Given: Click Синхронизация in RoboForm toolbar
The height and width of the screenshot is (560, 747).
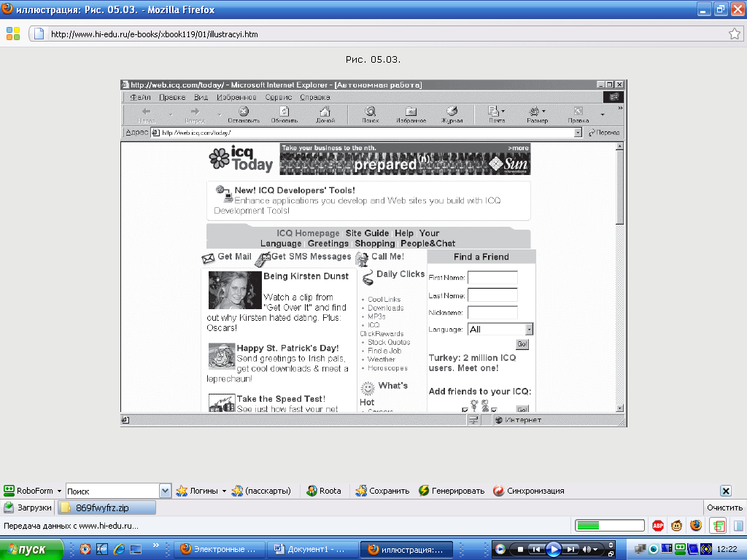Looking at the screenshot, I should [529, 491].
